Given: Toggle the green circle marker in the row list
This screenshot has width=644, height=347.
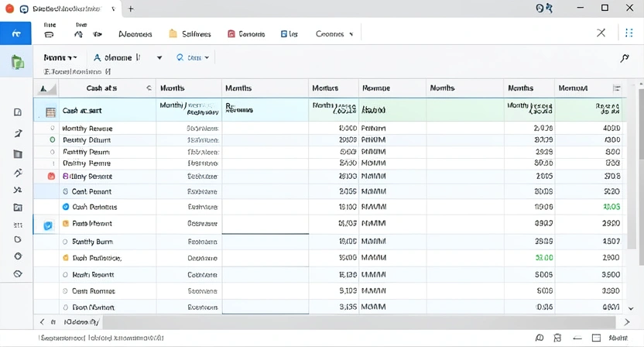Looking at the screenshot, I should click(52, 139).
